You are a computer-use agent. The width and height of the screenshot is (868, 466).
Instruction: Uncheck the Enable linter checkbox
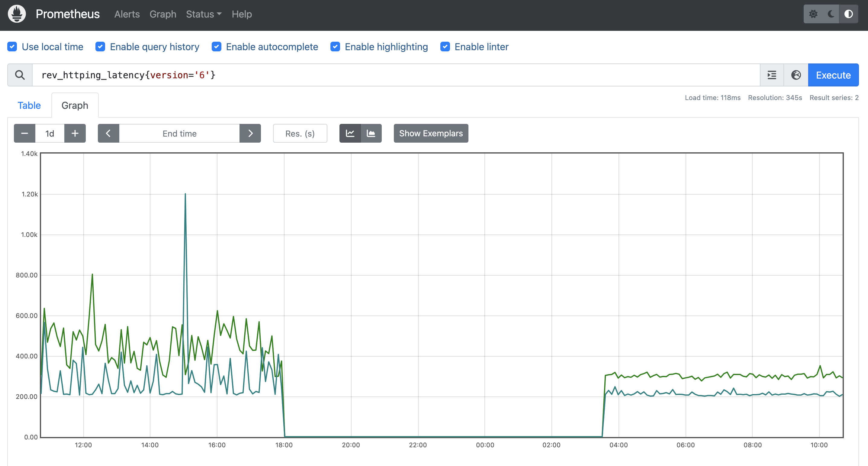(445, 47)
